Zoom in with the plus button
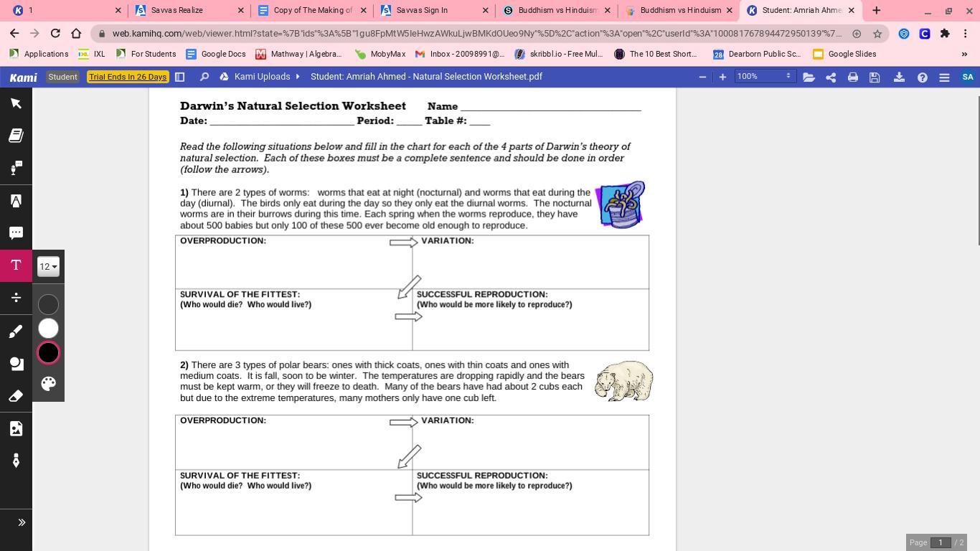This screenshot has width=980, height=551. coord(722,77)
